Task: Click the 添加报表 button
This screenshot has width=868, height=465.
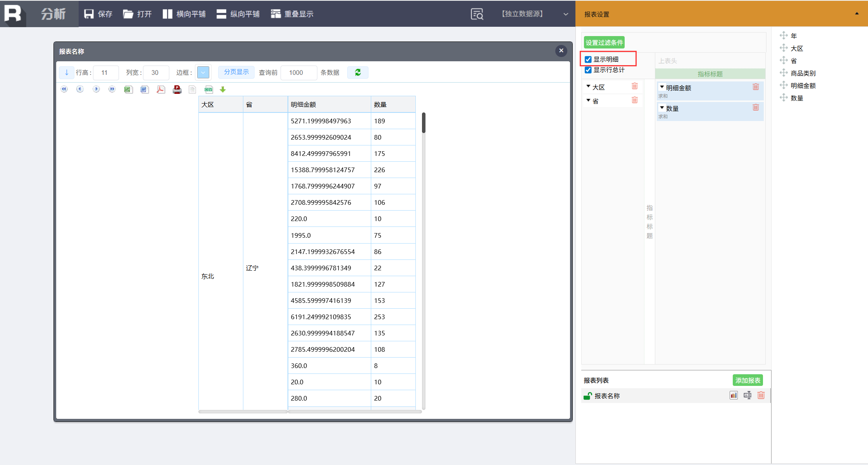Action: point(747,380)
